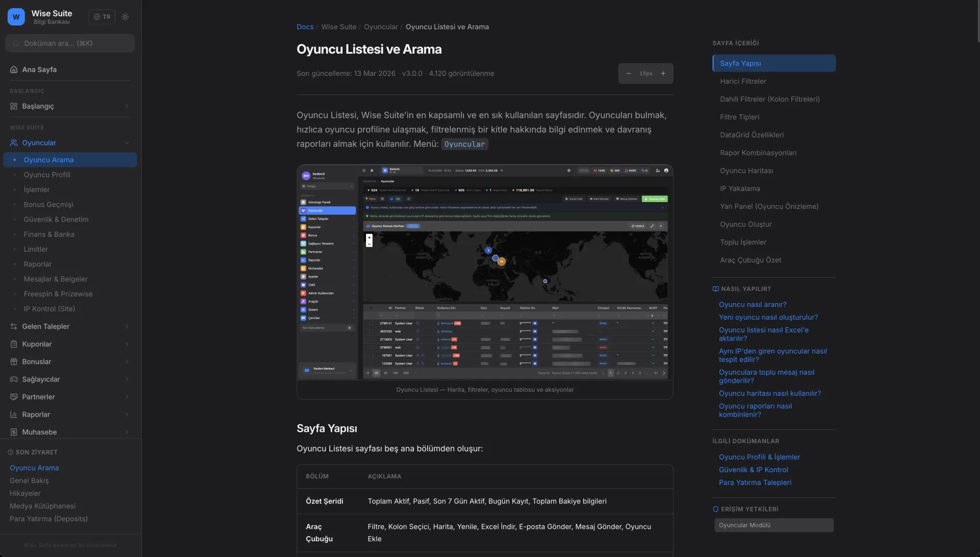Collapse the Oyuncular section chevron

127,143
